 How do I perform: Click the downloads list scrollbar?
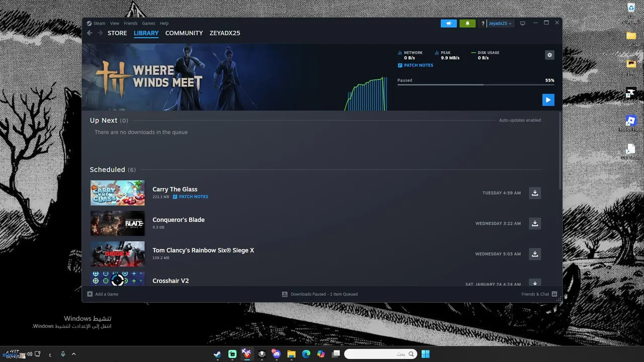pyautogui.click(x=559, y=151)
